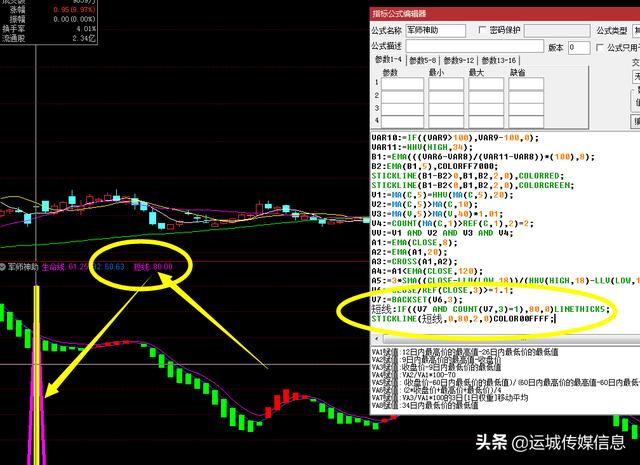The height and width of the screenshot is (465, 640).
Task: Click the 公式名称 field containing 军师神助
Action: pyautogui.click(x=435, y=31)
